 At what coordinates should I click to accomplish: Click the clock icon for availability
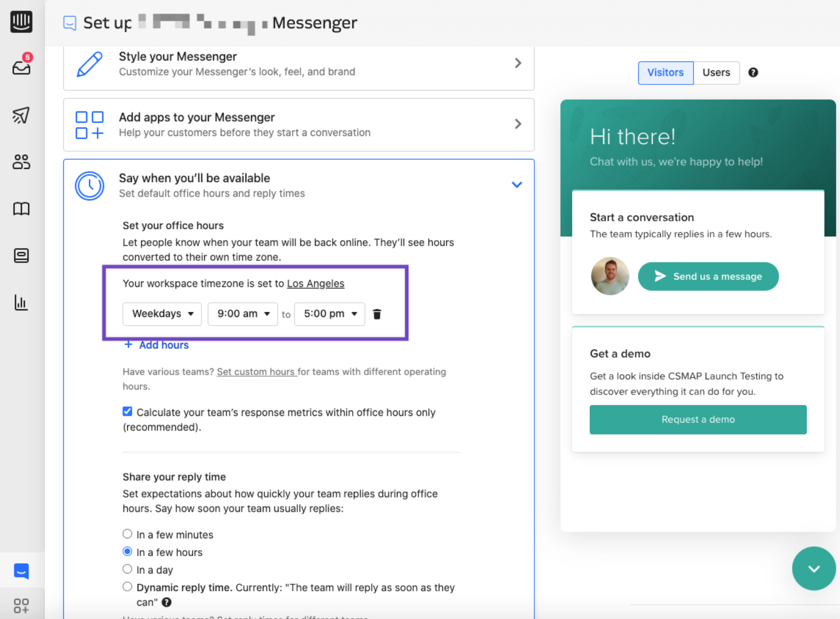pyautogui.click(x=89, y=186)
